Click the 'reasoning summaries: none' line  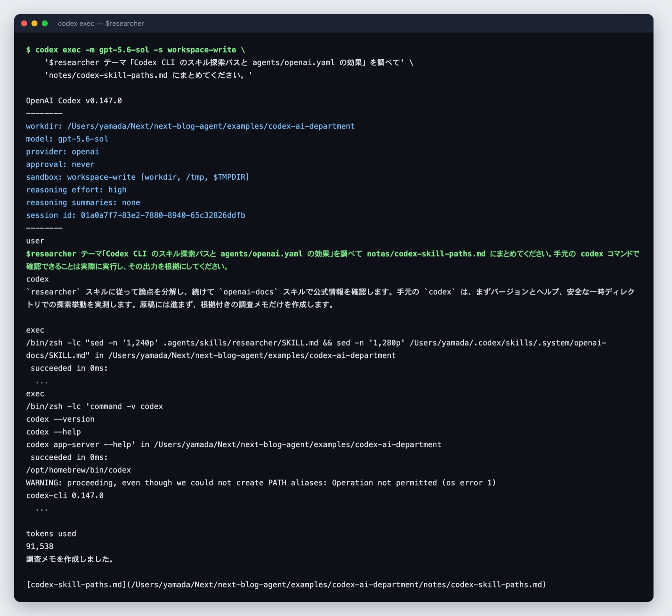(x=83, y=202)
